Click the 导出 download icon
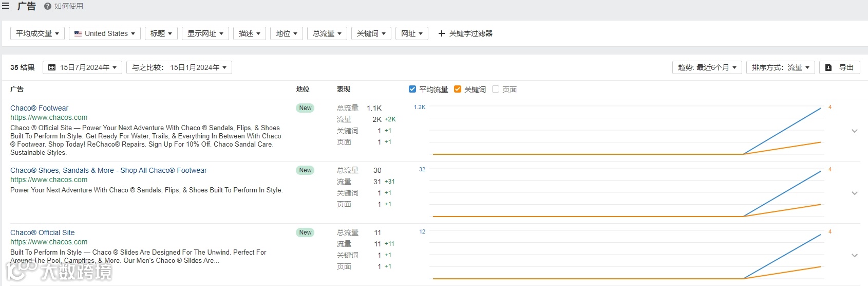 coord(828,67)
